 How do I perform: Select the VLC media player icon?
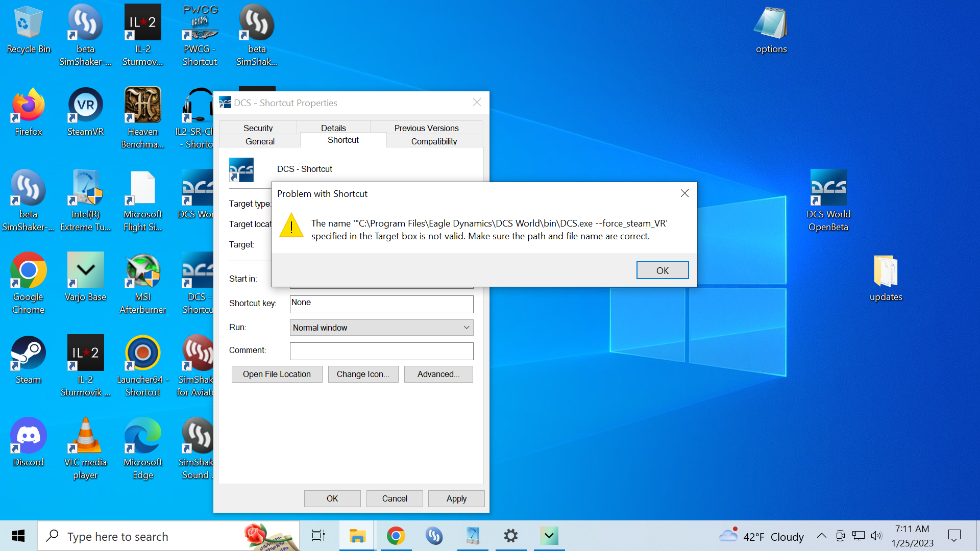tap(85, 449)
